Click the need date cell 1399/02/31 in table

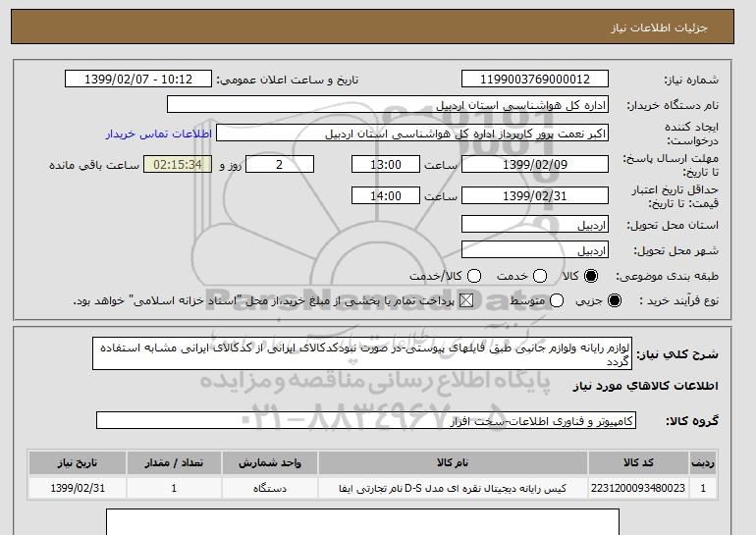click(x=78, y=488)
